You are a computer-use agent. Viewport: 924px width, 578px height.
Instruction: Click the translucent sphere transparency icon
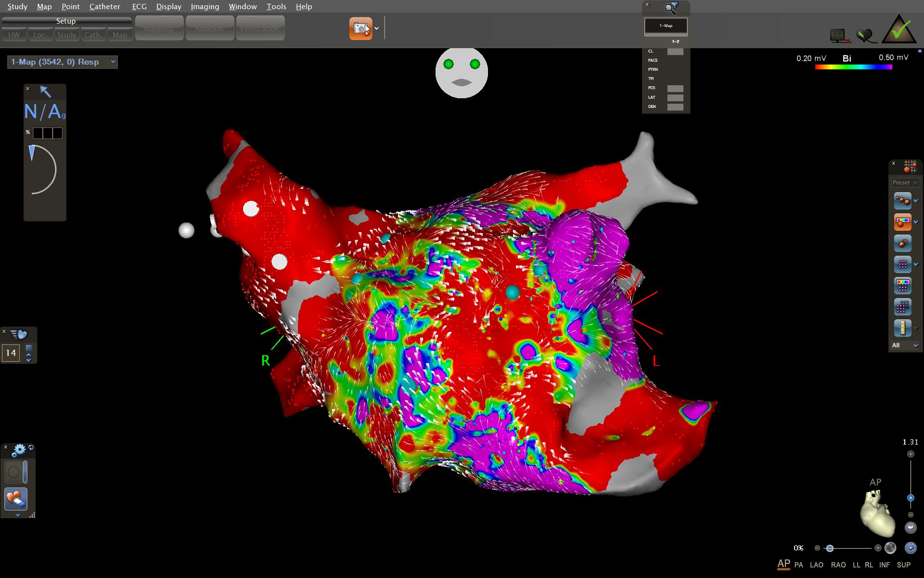coord(890,548)
